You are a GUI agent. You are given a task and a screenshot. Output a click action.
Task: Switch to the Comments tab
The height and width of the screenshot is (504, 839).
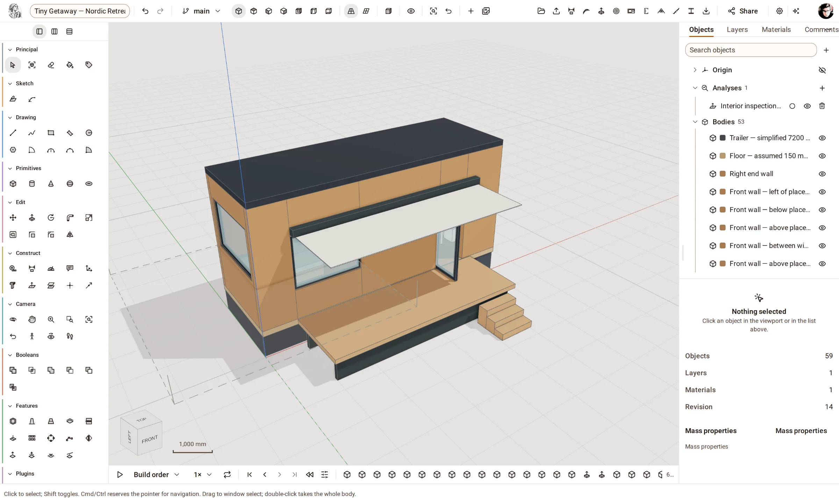pyautogui.click(x=822, y=30)
